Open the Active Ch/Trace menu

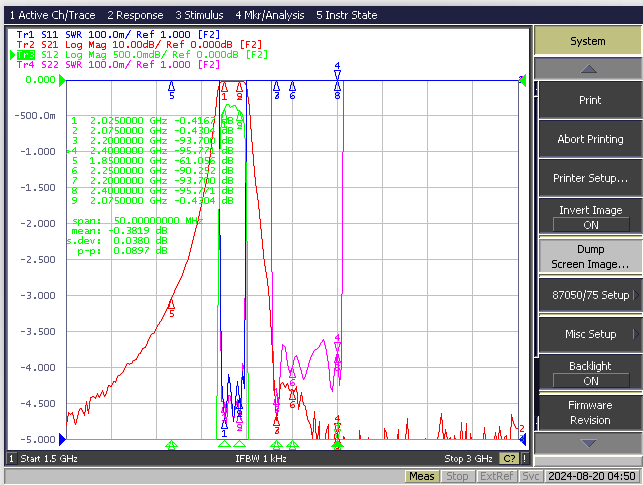(52, 15)
